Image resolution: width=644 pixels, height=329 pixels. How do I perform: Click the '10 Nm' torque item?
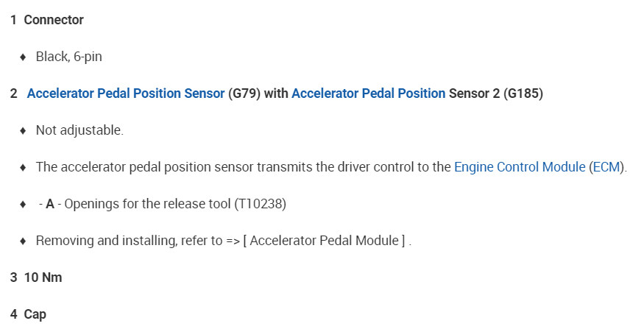pos(44,277)
